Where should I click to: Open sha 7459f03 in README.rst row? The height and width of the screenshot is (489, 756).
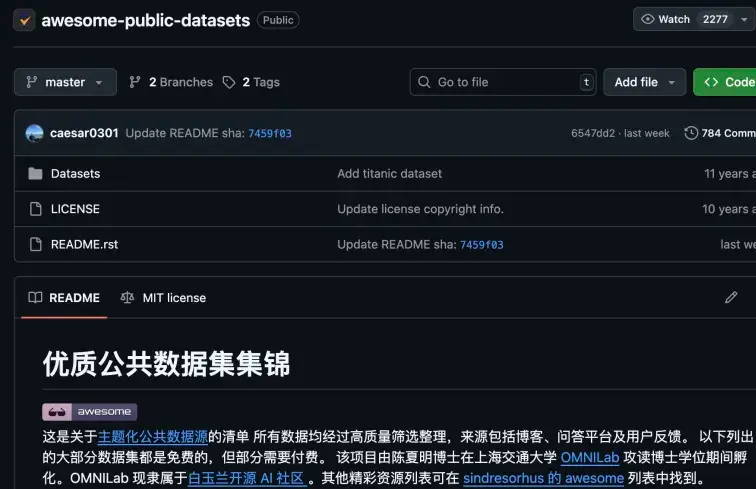(x=482, y=245)
